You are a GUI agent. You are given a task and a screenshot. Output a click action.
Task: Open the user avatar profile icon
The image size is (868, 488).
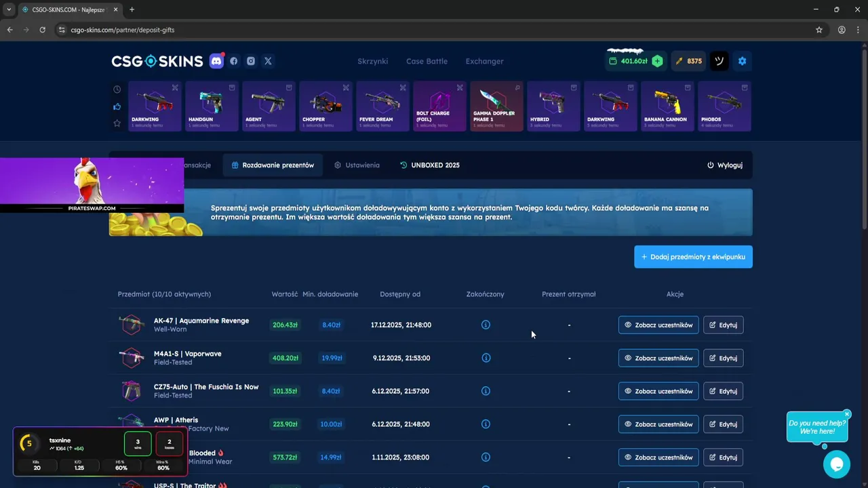(x=719, y=61)
